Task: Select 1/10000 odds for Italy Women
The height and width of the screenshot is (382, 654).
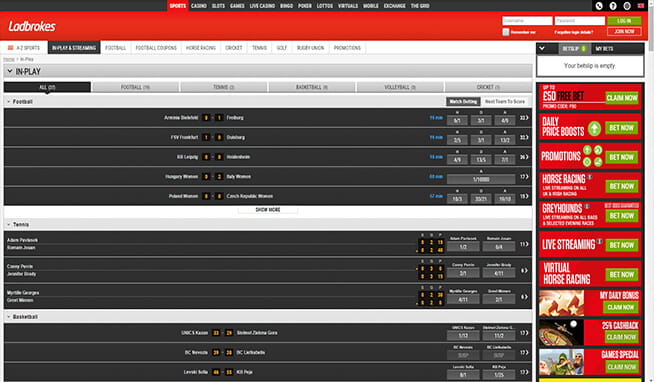Action: tap(481, 179)
